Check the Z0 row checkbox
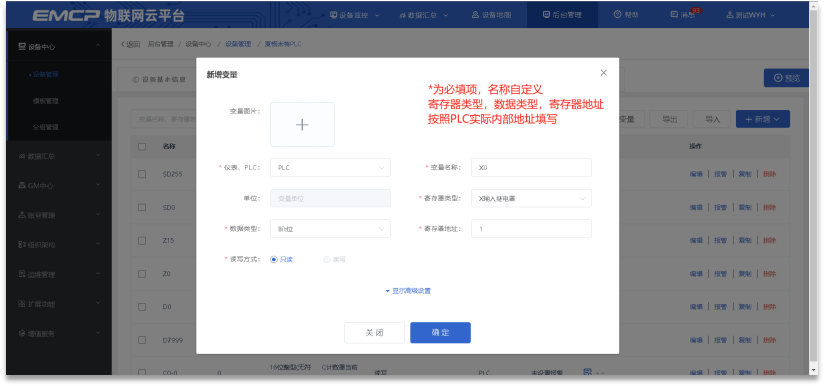This screenshot has height=386, width=824. pyautogui.click(x=142, y=274)
